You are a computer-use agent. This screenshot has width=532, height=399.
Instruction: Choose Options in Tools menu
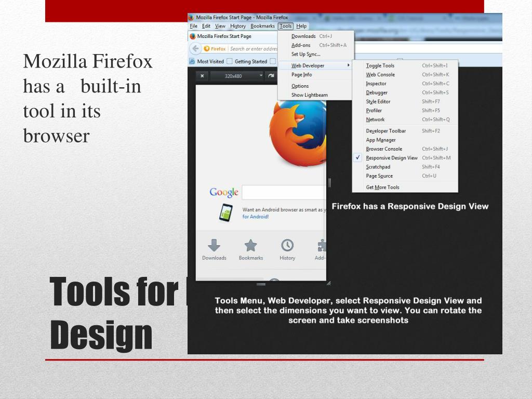coord(315,86)
